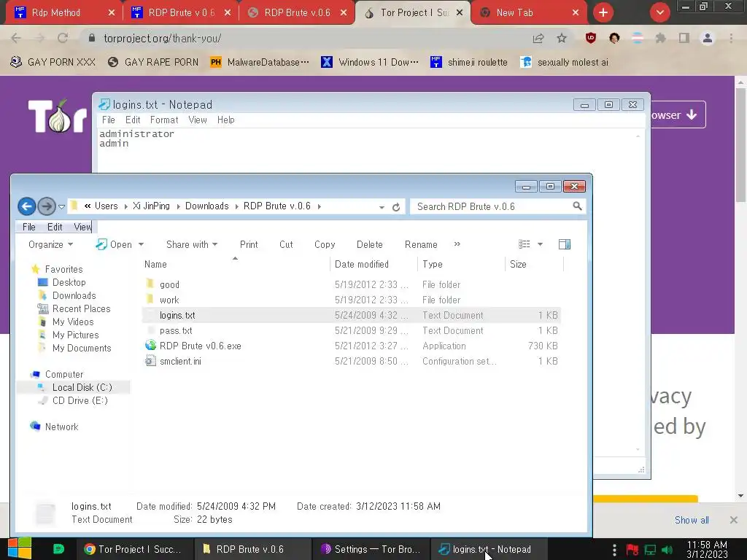Sort by Date modified column header
Screen dimensions: 747x560
pos(373,264)
